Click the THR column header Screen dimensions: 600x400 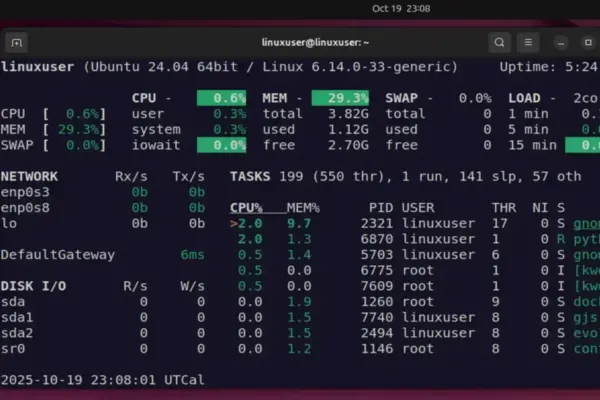pyautogui.click(x=504, y=208)
